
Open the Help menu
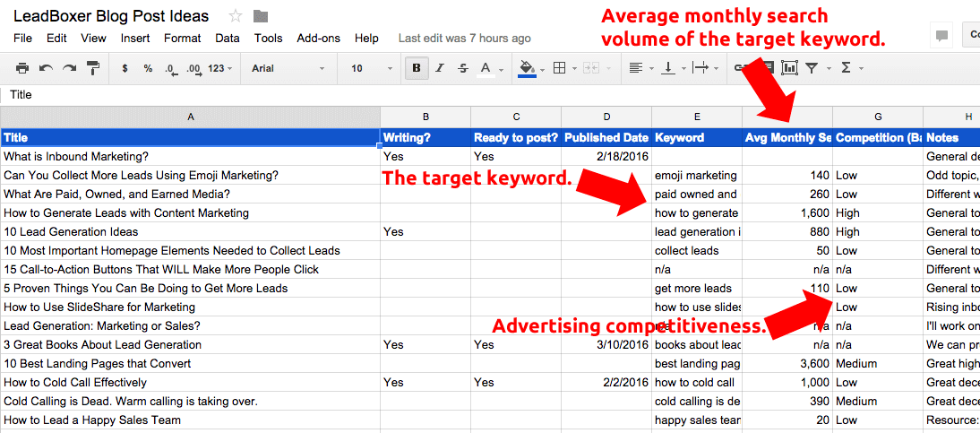[367, 39]
